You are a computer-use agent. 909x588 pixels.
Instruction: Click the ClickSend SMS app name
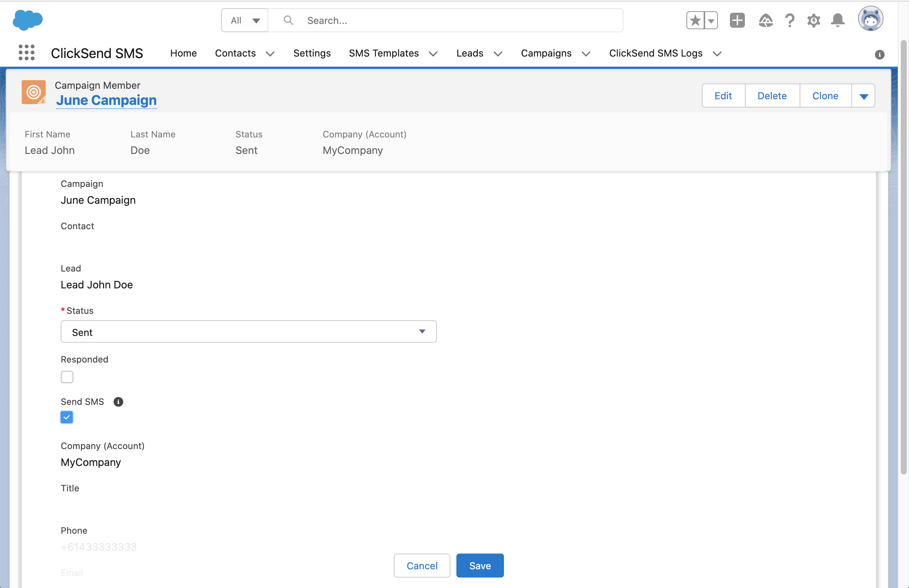tap(97, 54)
